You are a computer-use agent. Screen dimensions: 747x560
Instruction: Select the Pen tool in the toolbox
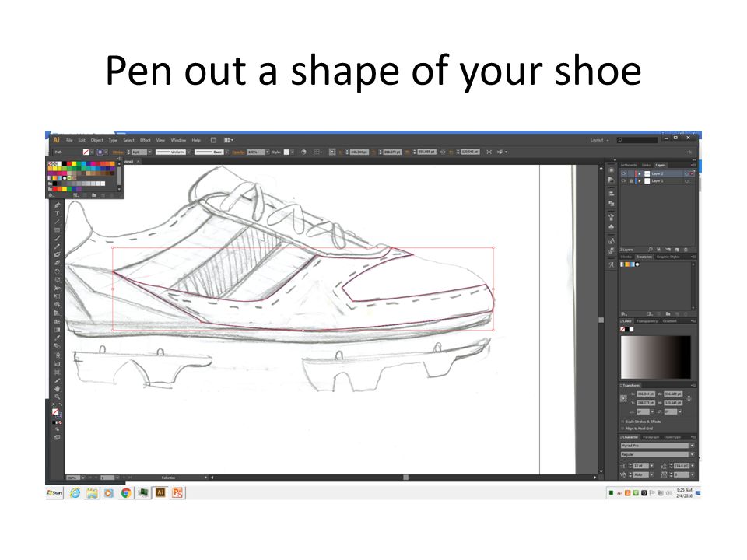[57, 205]
